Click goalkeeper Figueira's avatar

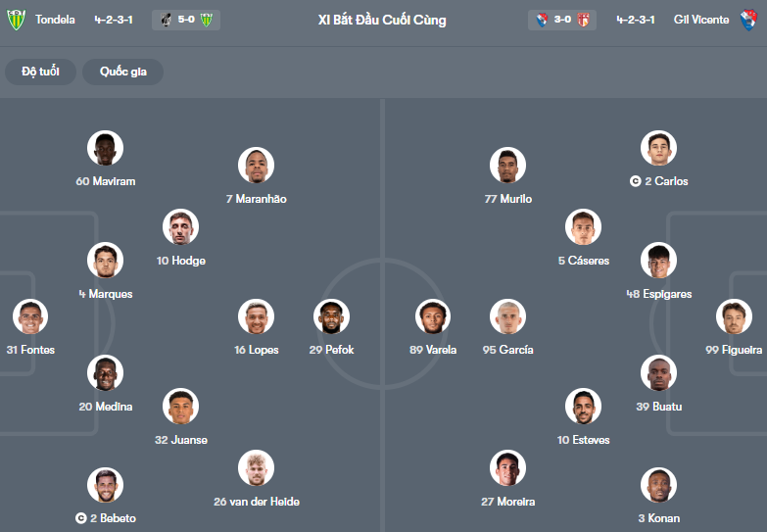[734, 317]
